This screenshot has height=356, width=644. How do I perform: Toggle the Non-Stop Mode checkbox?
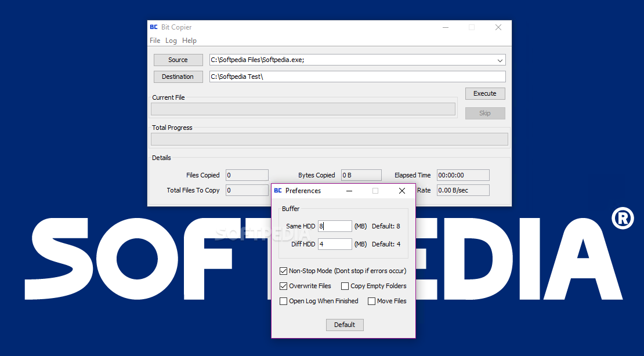[283, 271]
